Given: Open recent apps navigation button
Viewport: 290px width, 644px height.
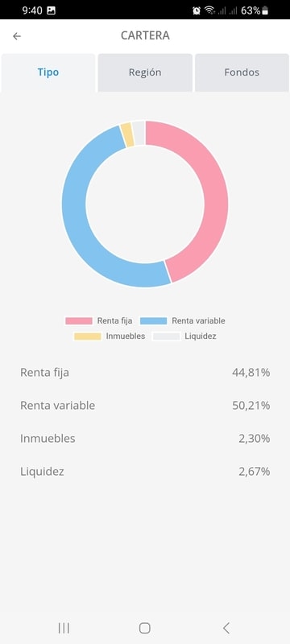Looking at the screenshot, I should [x=64, y=628].
